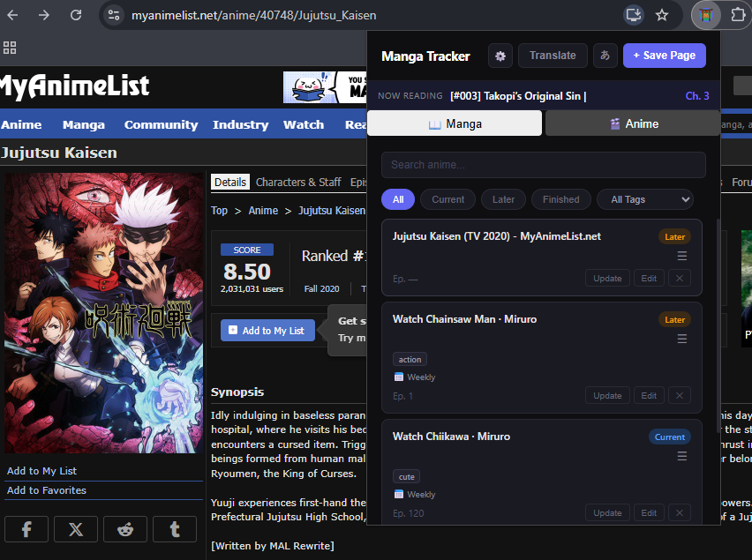Remove Chiikawa entry with X
This screenshot has height=560, width=752.
click(679, 513)
